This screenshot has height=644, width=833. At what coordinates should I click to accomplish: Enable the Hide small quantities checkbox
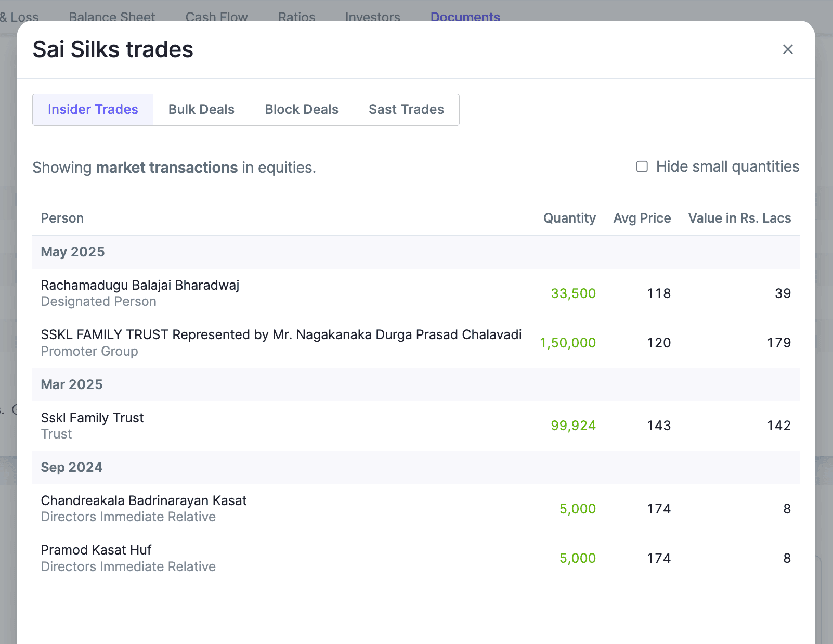[642, 166]
